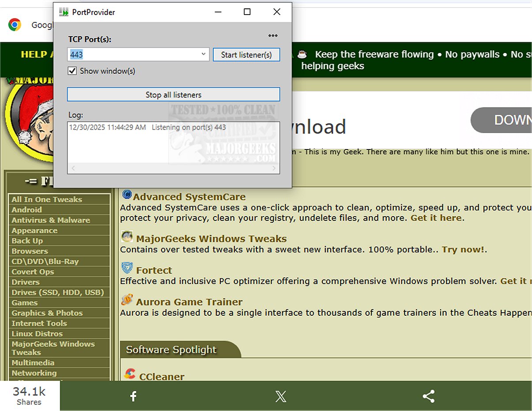Select the log entry Listening on port(s) 443
Image resolution: width=532 pixels, height=411 pixels.
[147, 127]
